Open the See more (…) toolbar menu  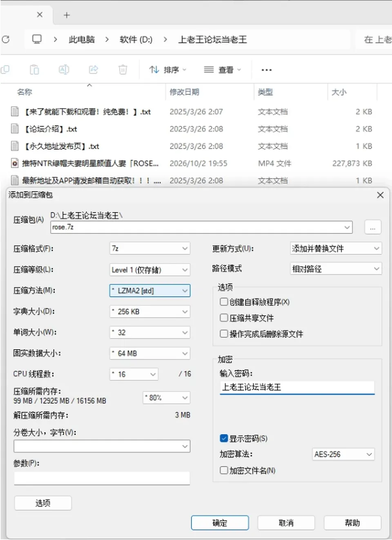(x=267, y=70)
